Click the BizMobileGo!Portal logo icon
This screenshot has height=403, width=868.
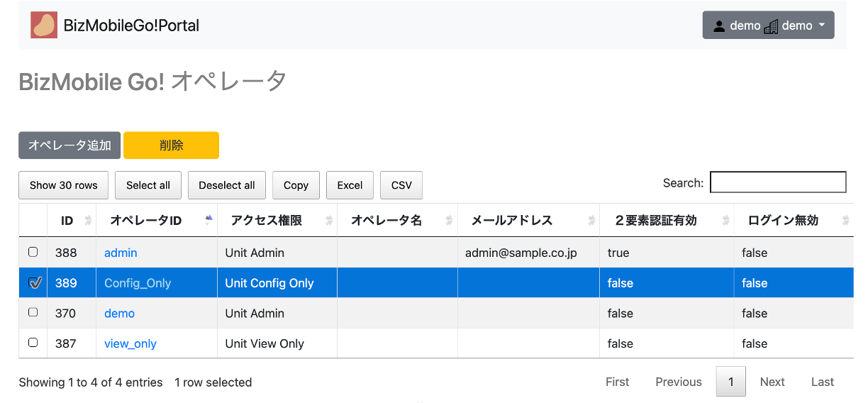coord(44,25)
